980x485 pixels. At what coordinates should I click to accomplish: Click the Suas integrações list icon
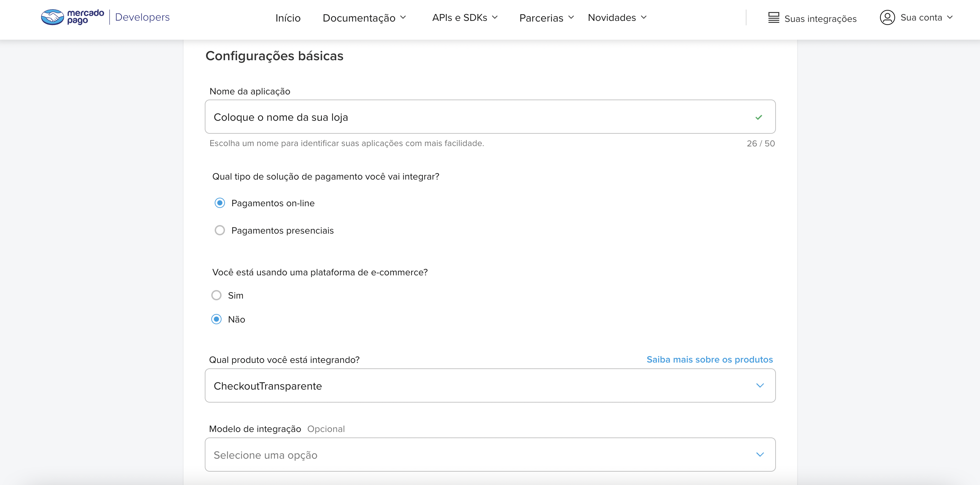[774, 17]
